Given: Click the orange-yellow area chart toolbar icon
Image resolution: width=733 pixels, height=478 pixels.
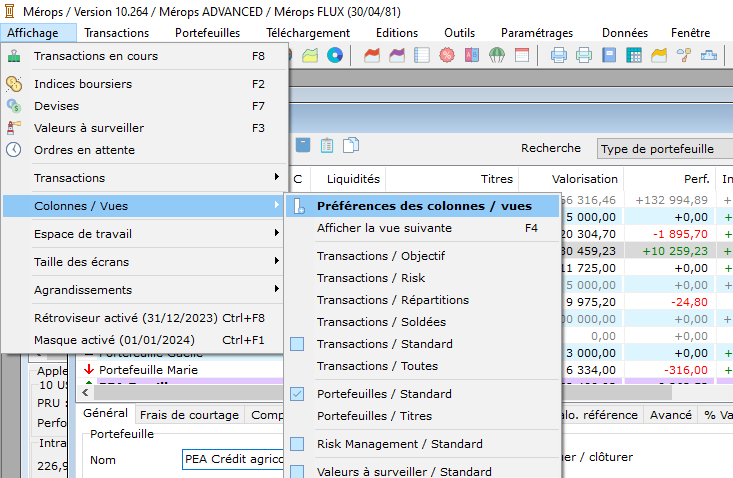Looking at the screenshot, I should coord(659,56).
